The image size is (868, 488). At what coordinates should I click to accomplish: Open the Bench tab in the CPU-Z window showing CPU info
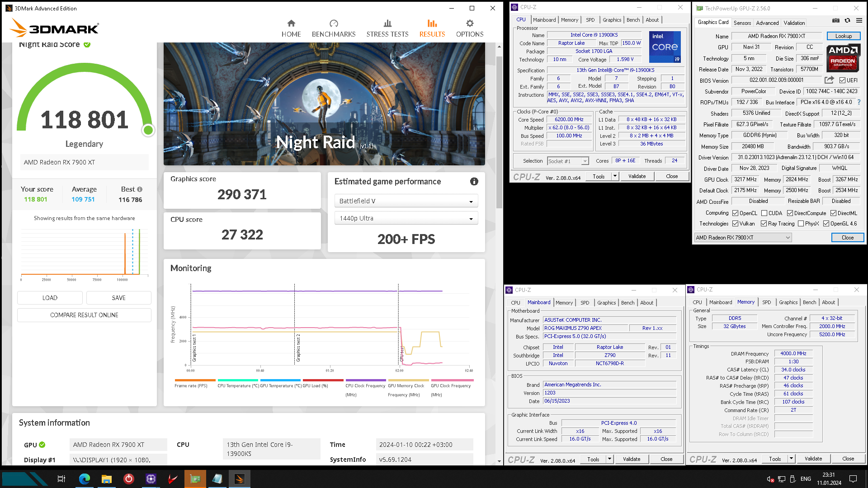coord(633,20)
